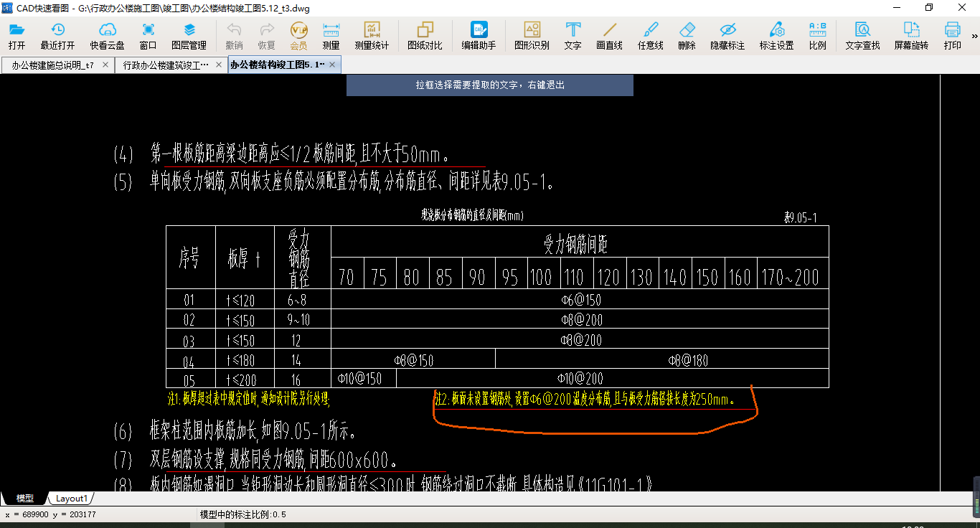Set drawing scale with 比例
980x528 pixels.
817,36
